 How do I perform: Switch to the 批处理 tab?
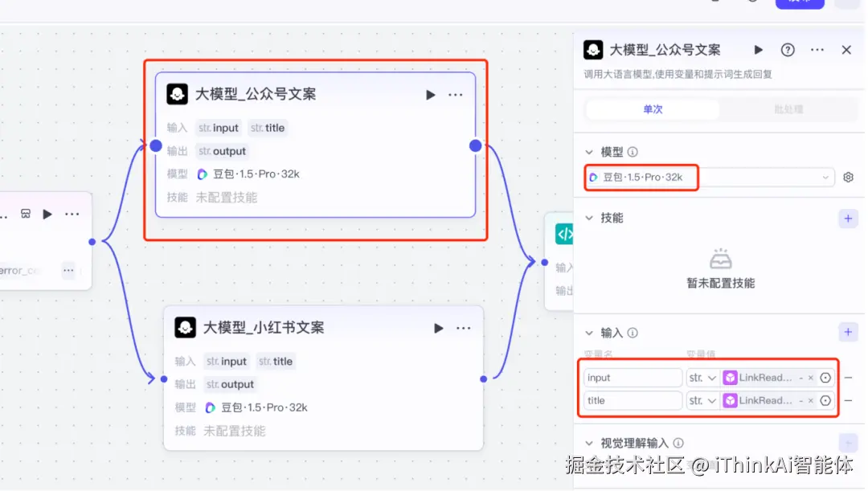click(788, 108)
